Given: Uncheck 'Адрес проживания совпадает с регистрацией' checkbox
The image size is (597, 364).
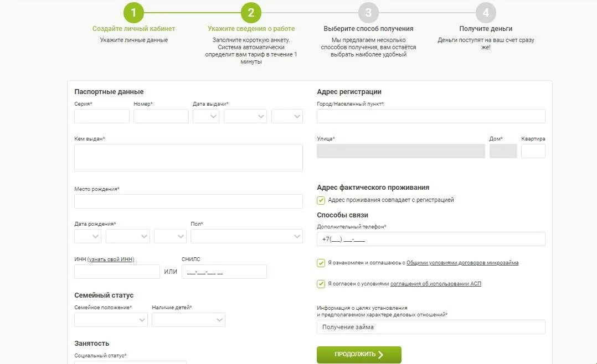Looking at the screenshot, I should [321, 200].
